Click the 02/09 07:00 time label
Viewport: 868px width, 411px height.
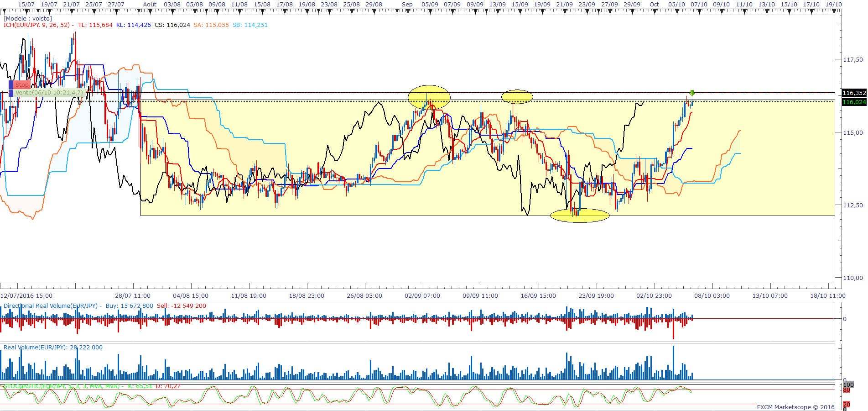point(422,296)
